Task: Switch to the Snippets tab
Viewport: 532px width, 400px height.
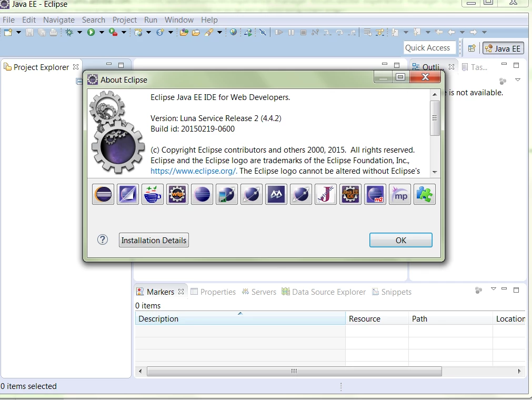Action: 392,292
